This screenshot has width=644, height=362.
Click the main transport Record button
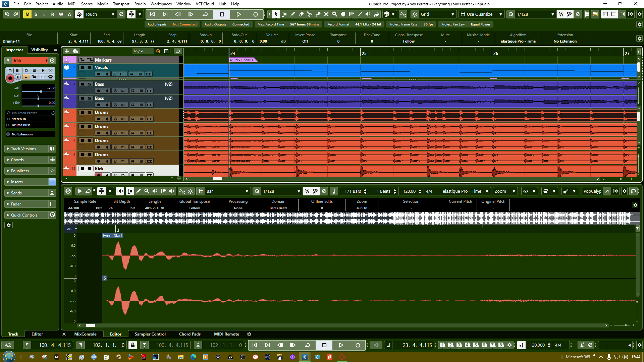pyautogui.click(x=255, y=14)
